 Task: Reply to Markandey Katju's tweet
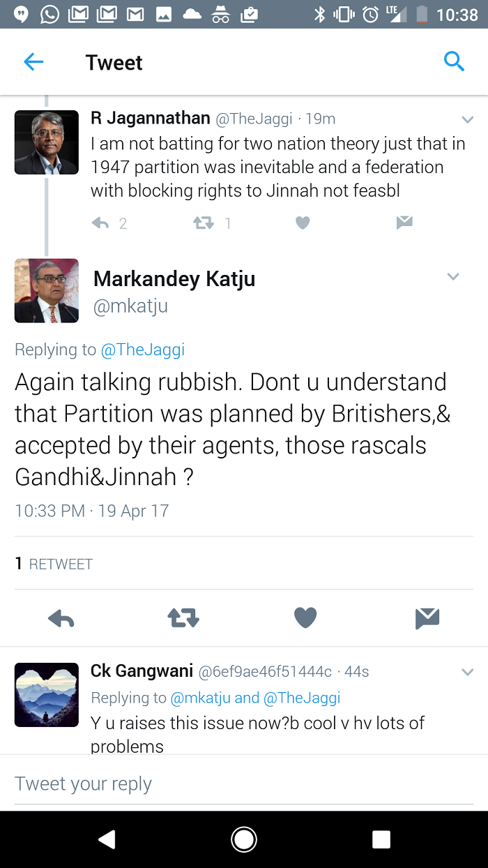click(x=61, y=618)
